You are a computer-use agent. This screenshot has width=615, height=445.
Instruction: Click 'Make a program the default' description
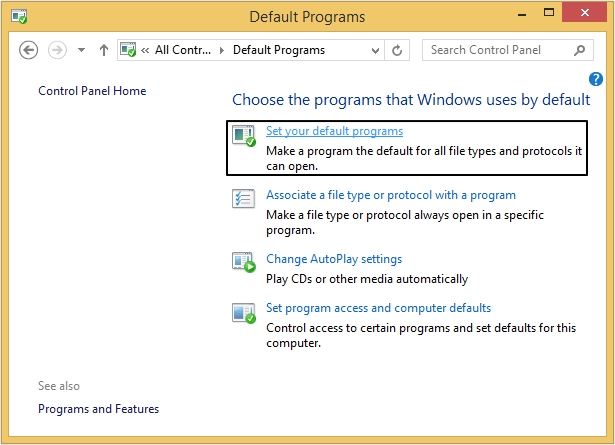click(424, 158)
